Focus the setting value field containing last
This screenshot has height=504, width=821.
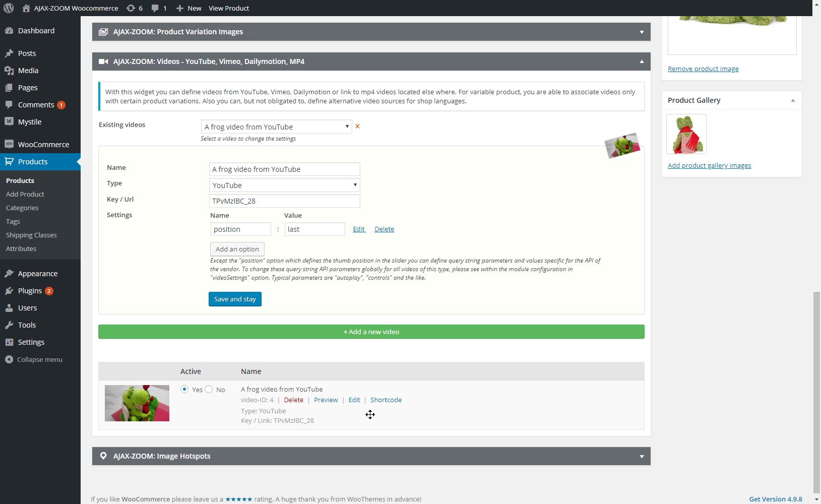[315, 229]
